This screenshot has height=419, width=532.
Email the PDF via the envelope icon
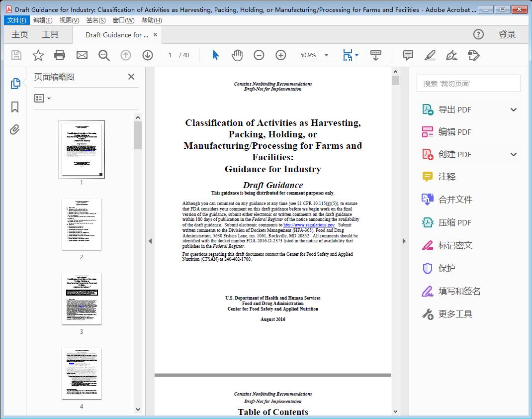82,55
